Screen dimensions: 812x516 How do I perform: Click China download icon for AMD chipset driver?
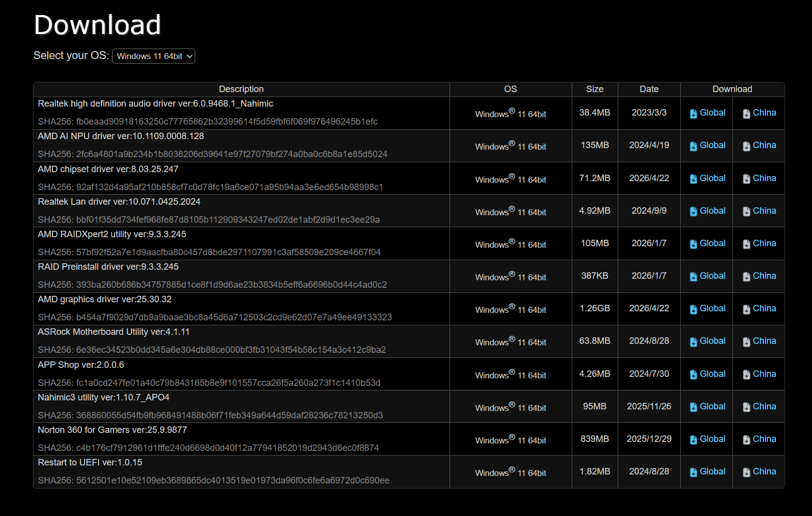[x=746, y=179]
